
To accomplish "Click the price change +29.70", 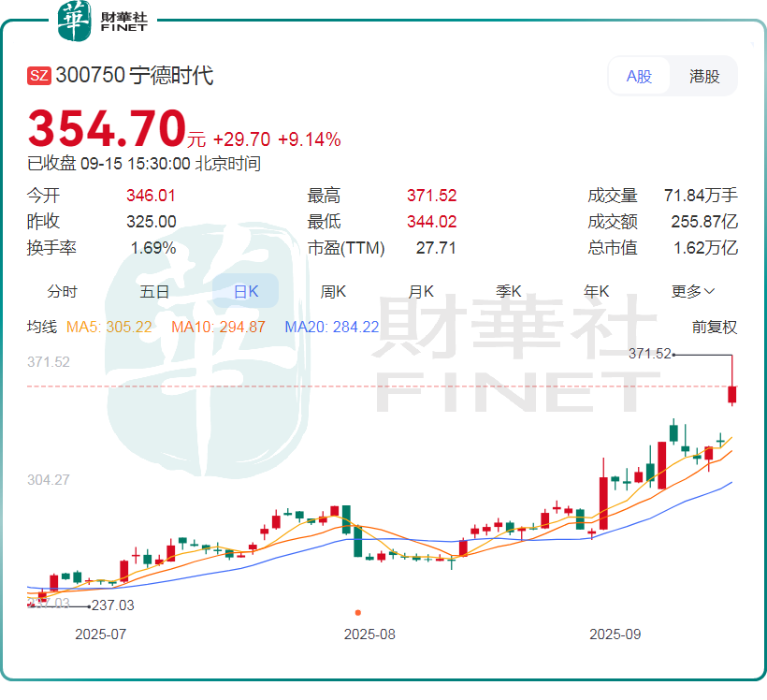I will (241, 139).
